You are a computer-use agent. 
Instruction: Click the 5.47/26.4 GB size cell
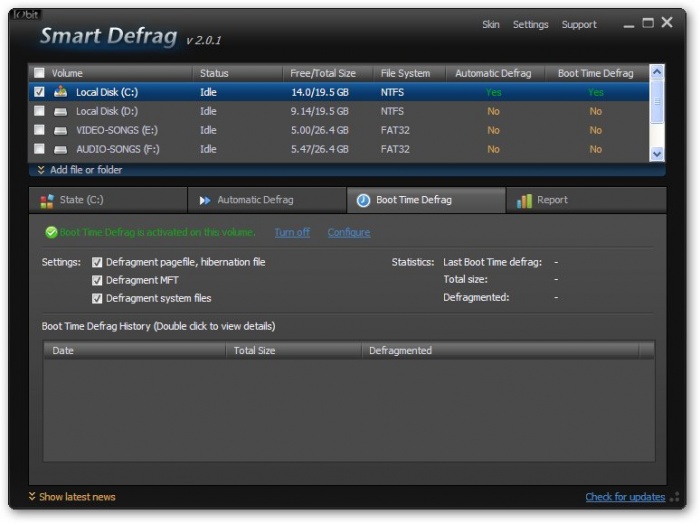pyautogui.click(x=320, y=149)
